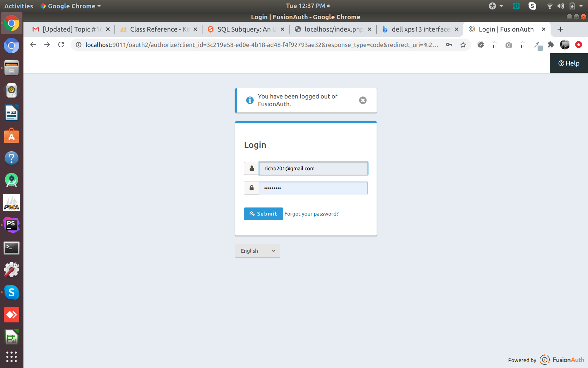
Task: Show Applications grid
Action: (12, 357)
